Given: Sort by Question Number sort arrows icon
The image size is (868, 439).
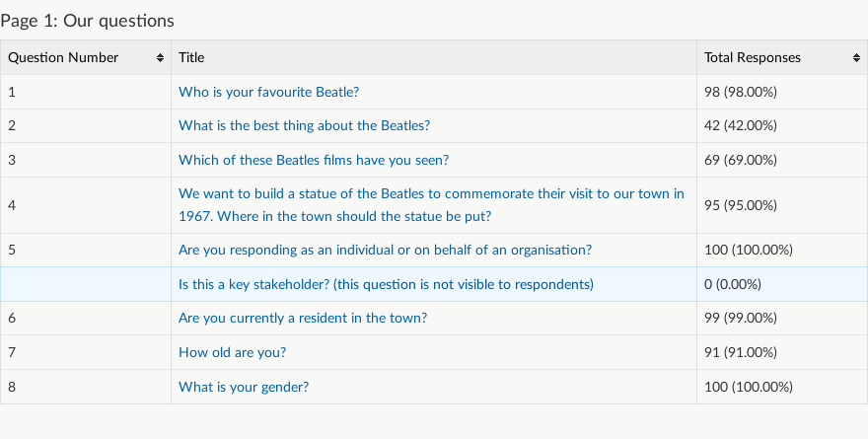Looking at the screenshot, I should coord(160,57).
